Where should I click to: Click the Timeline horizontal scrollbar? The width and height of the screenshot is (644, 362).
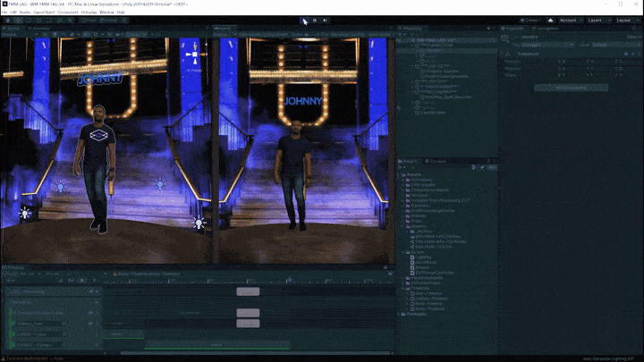coord(255,352)
